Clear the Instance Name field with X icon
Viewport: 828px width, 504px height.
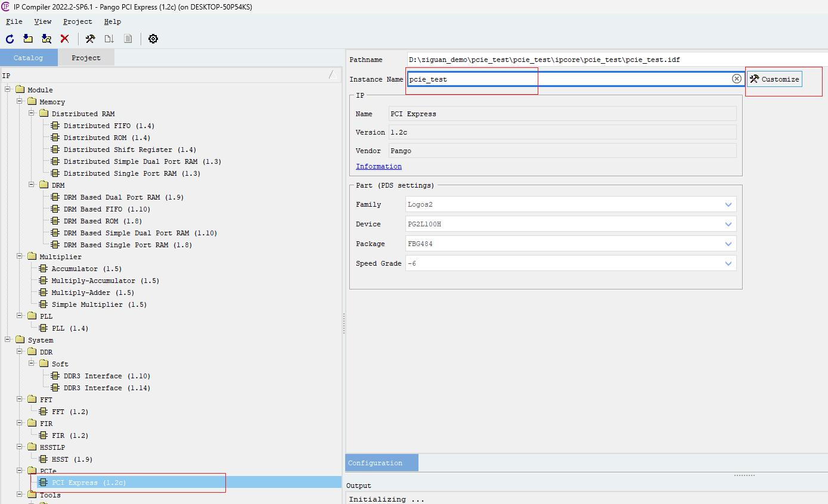coord(737,79)
